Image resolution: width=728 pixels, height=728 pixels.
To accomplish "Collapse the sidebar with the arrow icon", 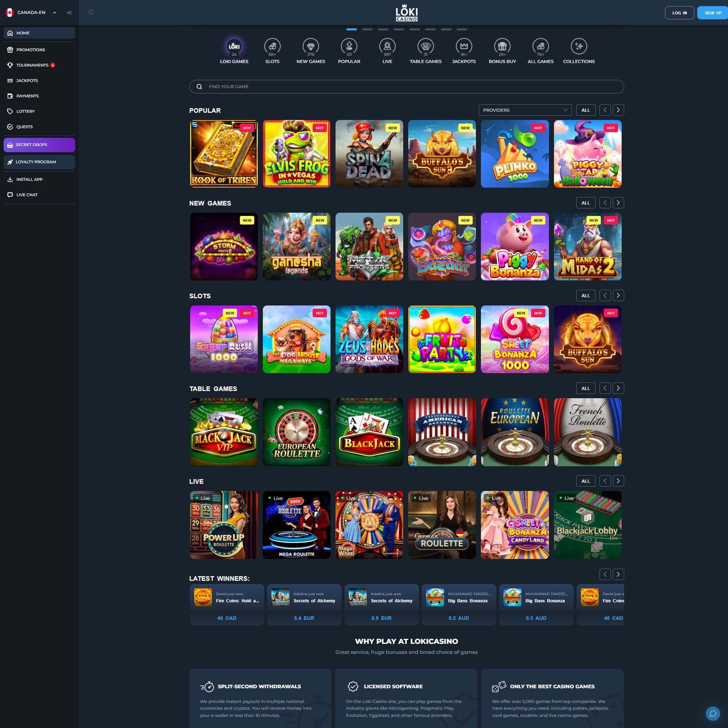I will tap(69, 12).
